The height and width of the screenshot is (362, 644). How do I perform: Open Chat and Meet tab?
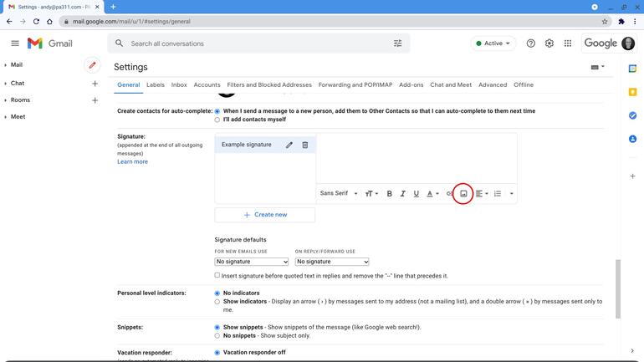pos(451,85)
